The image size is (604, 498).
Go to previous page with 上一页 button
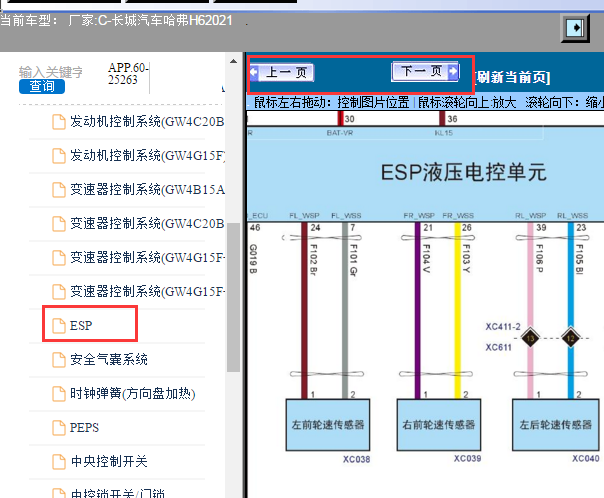282,72
